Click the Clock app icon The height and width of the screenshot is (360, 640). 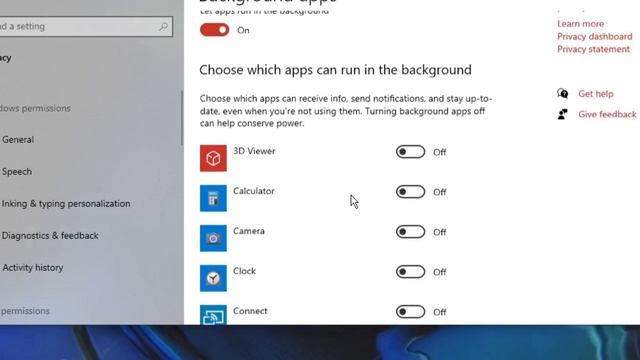[x=213, y=278]
